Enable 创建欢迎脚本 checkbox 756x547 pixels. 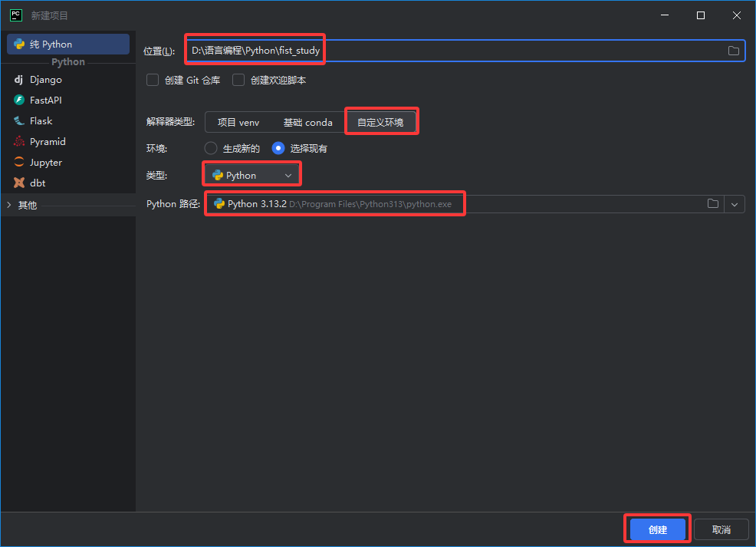coord(238,80)
